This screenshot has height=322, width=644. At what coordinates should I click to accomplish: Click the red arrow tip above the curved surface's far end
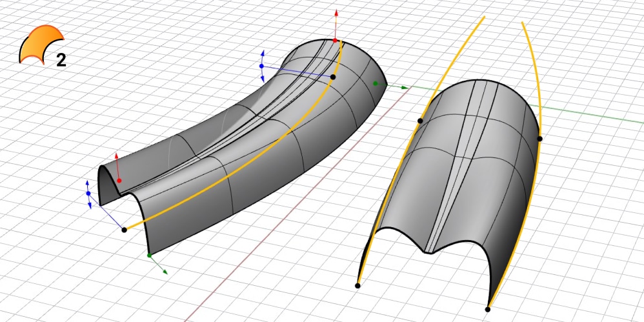coord(336,12)
